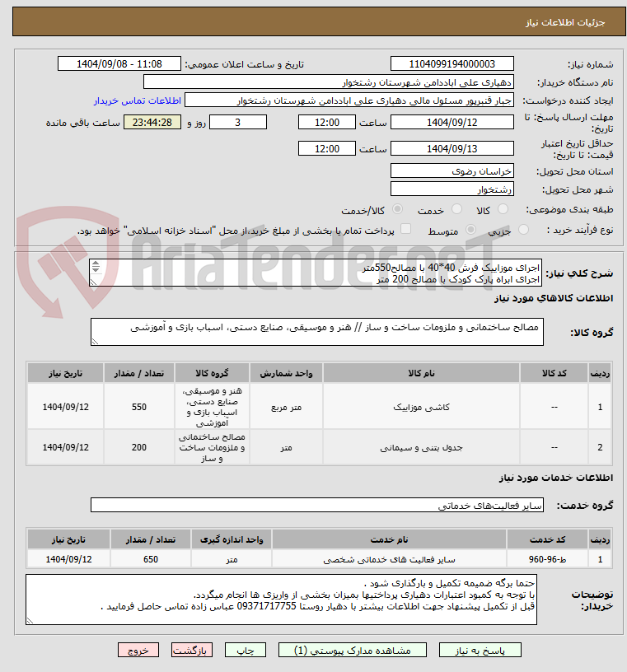Image resolution: width=627 pixels, height=672 pixels.
Task: Click the cell کاشی موزاییک
Action: coord(421,407)
